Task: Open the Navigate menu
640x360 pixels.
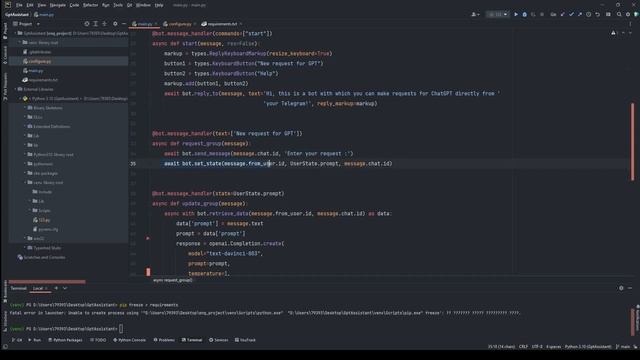Action: (x=58, y=5)
